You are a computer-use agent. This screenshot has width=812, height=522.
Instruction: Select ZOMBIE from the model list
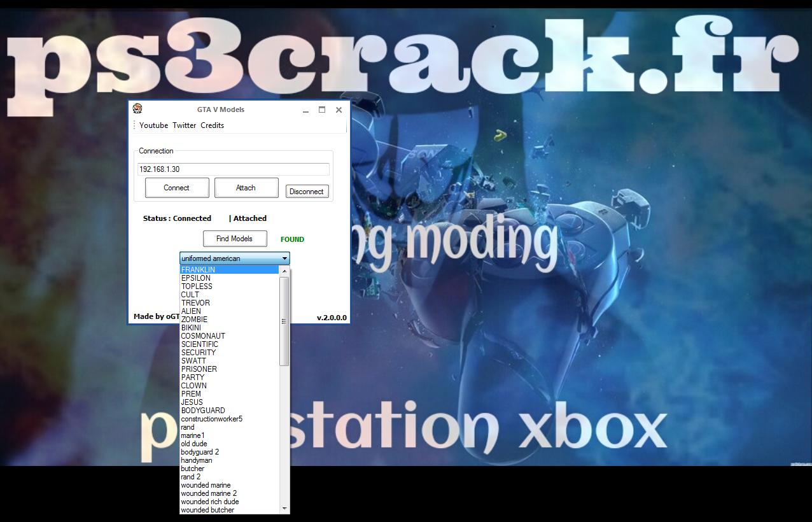[x=230, y=320]
